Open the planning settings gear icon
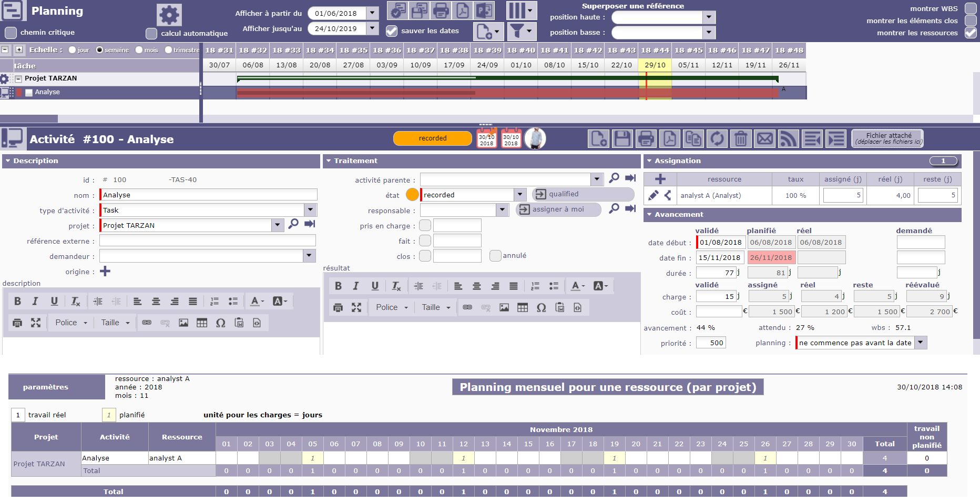 [169, 15]
